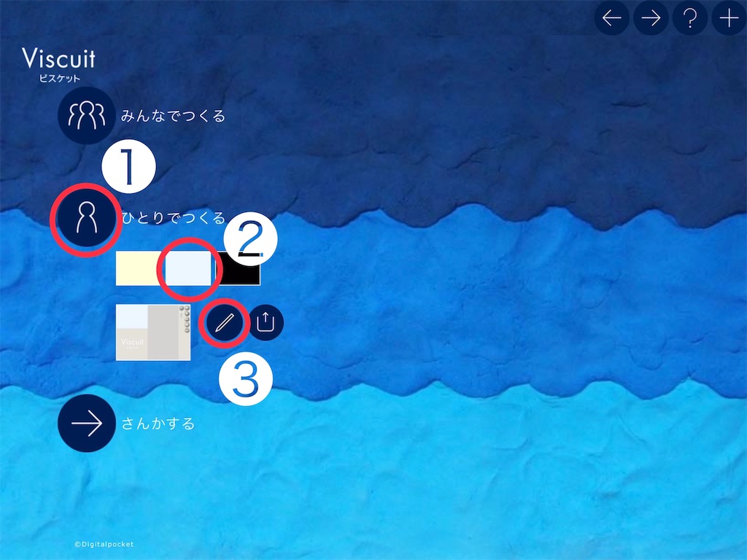Choose the cream yellow background swatch
The height and width of the screenshot is (560, 747).
click(139, 268)
